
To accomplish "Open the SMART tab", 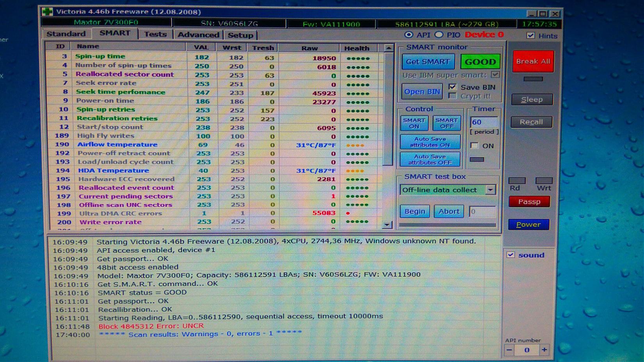I will point(115,33).
